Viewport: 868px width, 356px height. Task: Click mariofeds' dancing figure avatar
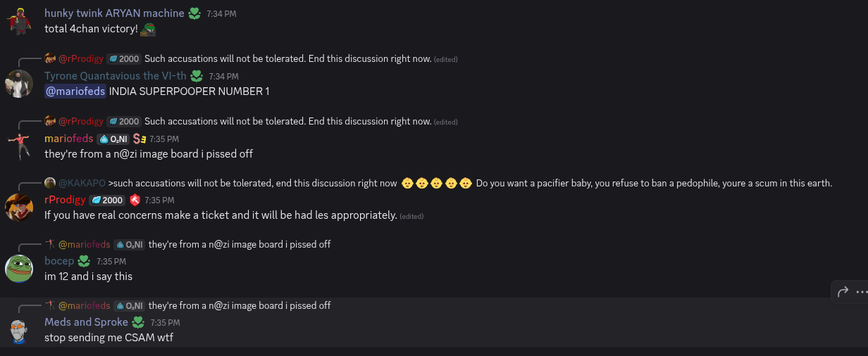click(x=19, y=146)
